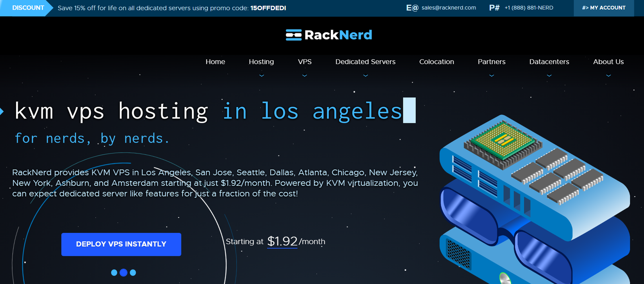The width and height of the screenshot is (644, 284).
Task: Open the Dedicated Servers menu
Action: click(x=365, y=62)
